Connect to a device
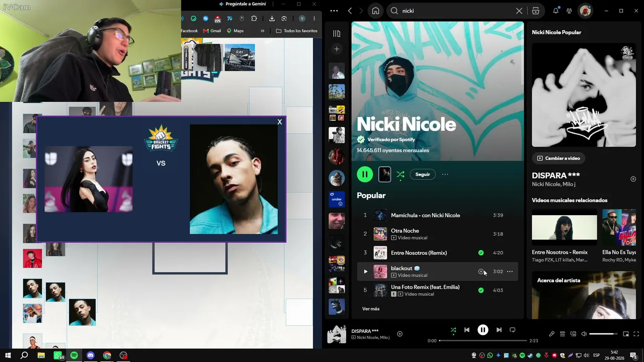Screen dimensions: 644x362 click(x=573, y=334)
